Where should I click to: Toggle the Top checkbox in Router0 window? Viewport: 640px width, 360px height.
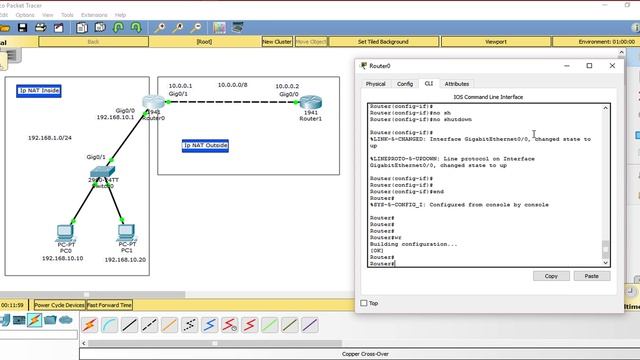[x=364, y=303]
